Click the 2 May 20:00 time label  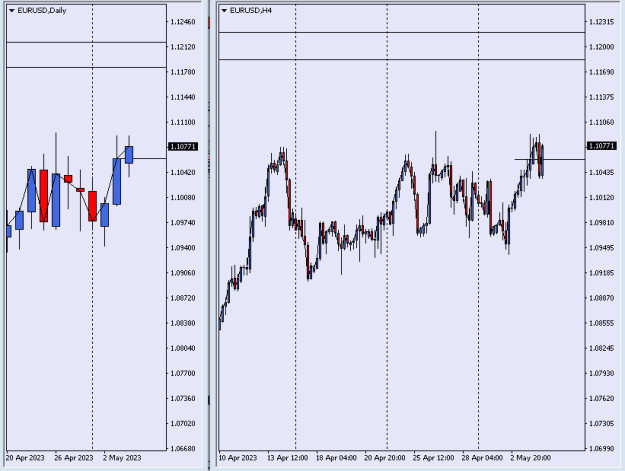(531, 458)
